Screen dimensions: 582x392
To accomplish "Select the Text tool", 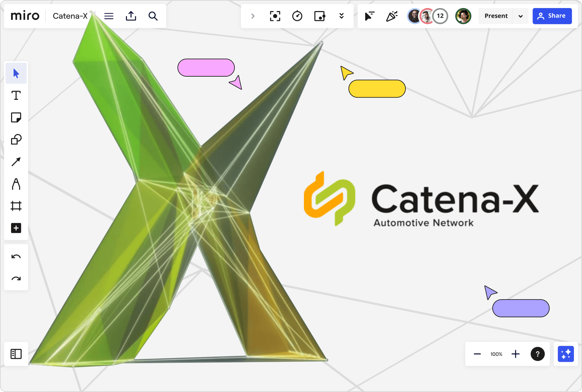I will 16,95.
